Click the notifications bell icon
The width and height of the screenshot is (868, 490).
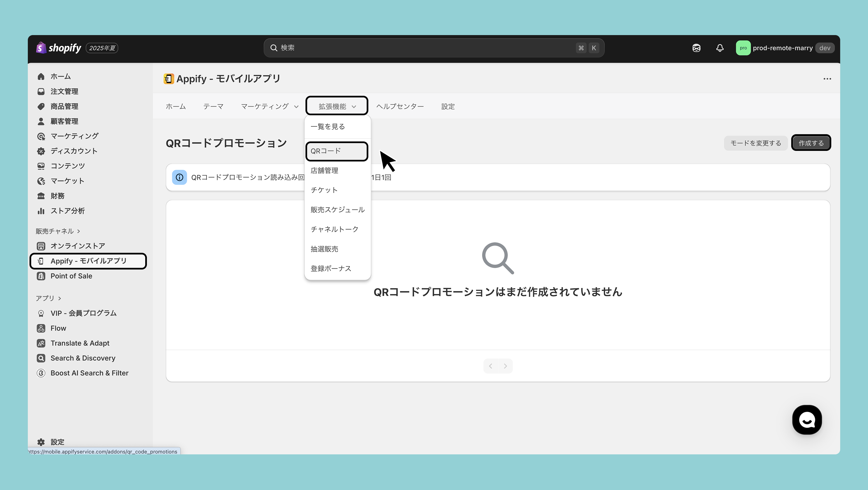(720, 48)
